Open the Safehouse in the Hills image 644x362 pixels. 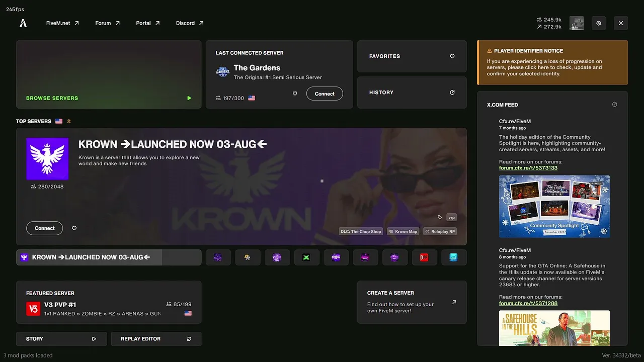click(x=554, y=328)
